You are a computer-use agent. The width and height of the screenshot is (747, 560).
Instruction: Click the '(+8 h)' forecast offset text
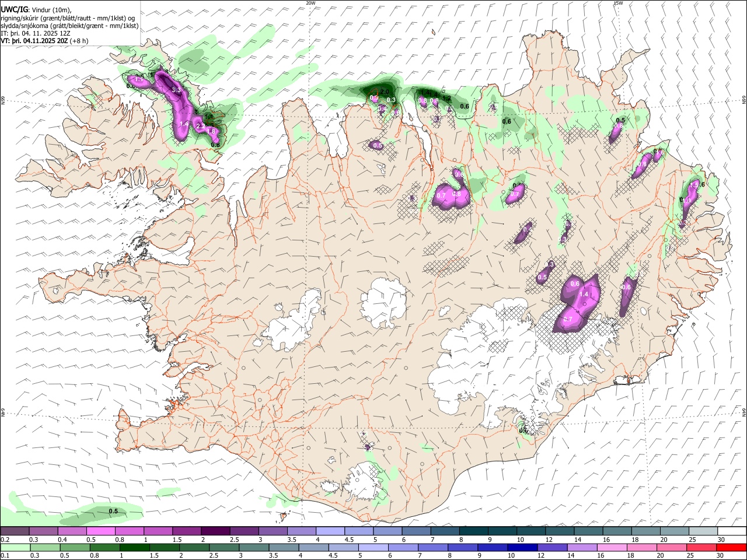(x=79, y=41)
